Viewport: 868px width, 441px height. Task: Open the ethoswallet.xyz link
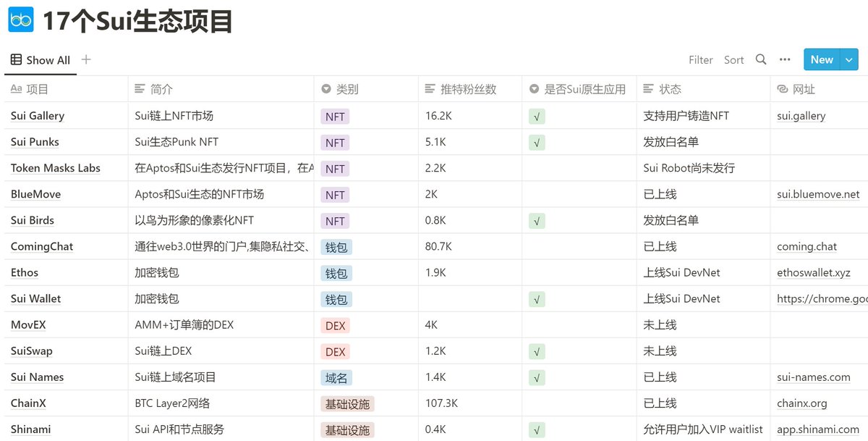[814, 272]
